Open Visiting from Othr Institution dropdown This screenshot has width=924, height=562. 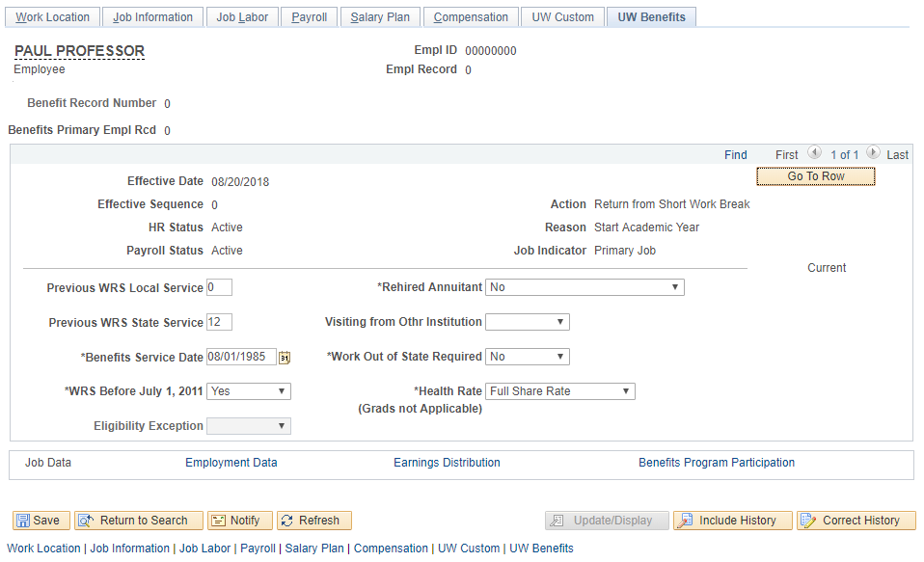(x=528, y=322)
